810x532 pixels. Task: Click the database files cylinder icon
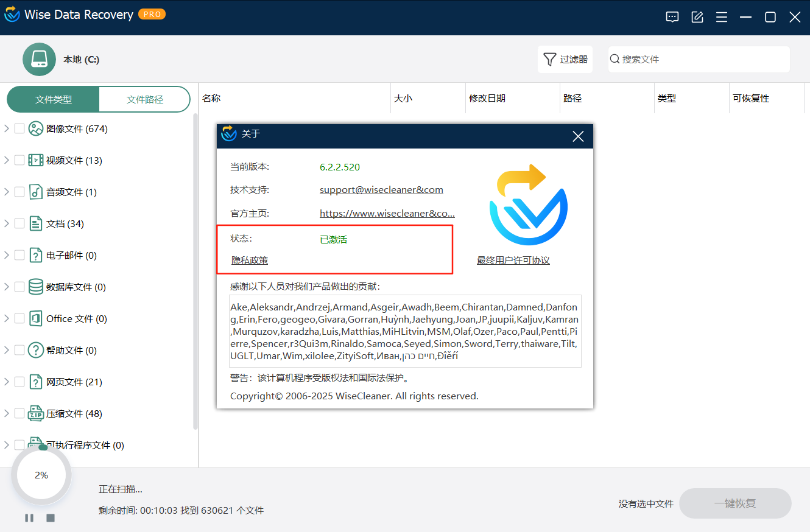(x=36, y=287)
